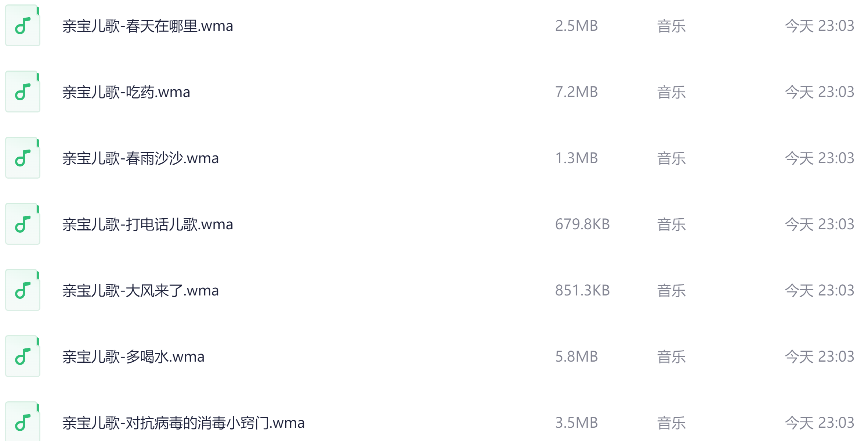The width and height of the screenshot is (868, 441).
Task: Click music icon for 春雨沙沙.wma
Action: click(23, 158)
